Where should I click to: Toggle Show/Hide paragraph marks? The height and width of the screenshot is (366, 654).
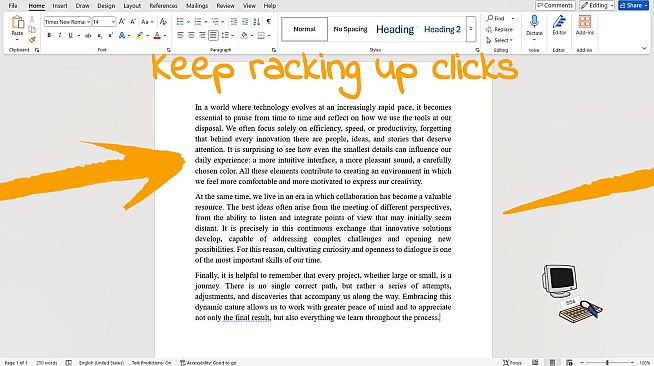(269, 22)
